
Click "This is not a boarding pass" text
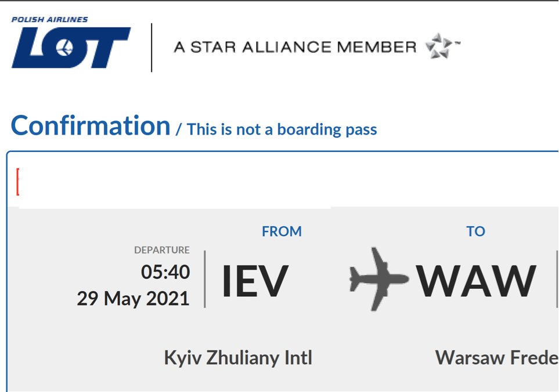point(282,129)
